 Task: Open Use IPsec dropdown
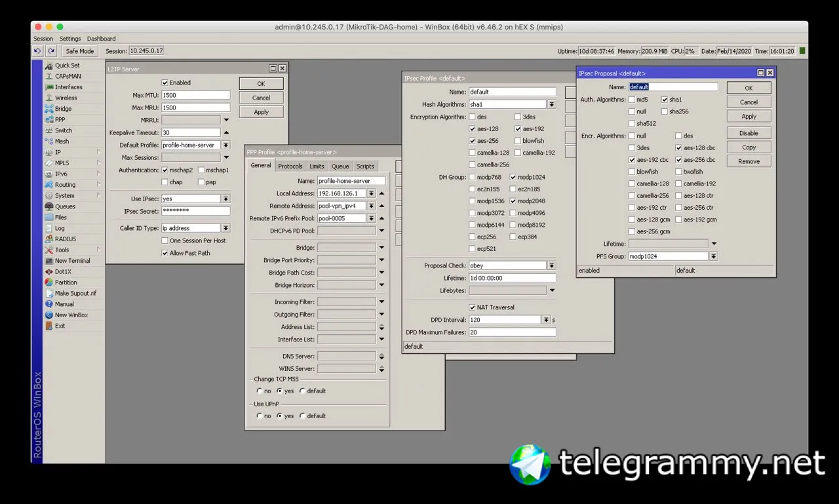tap(226, 199)
